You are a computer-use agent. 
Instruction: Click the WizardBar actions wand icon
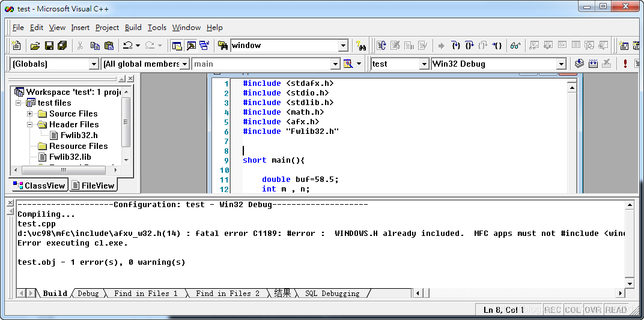[x=348, y=64]
